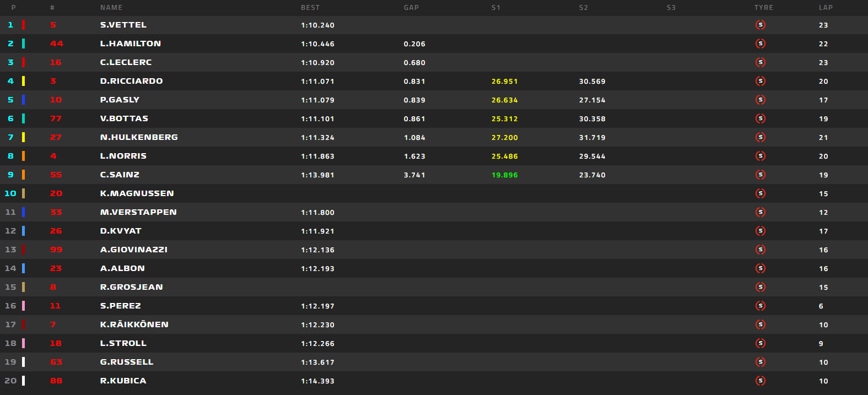Click car number 44

pos(56,44)
